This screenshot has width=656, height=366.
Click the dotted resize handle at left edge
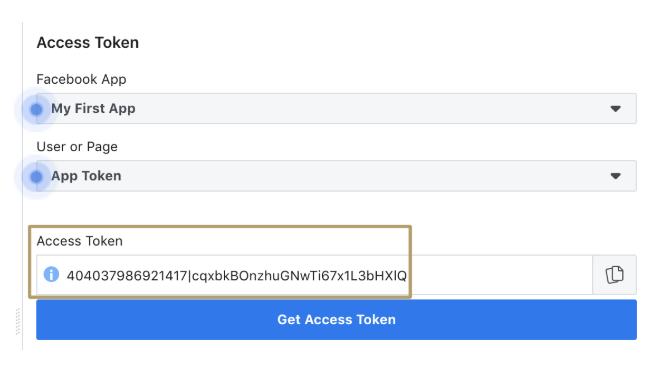(x=18, y=321)
